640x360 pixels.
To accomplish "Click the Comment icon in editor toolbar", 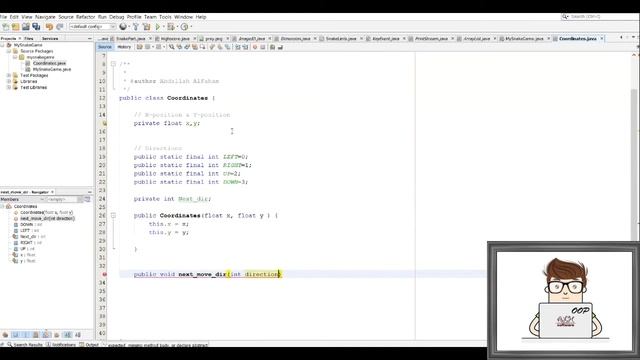I will (272, 47).
